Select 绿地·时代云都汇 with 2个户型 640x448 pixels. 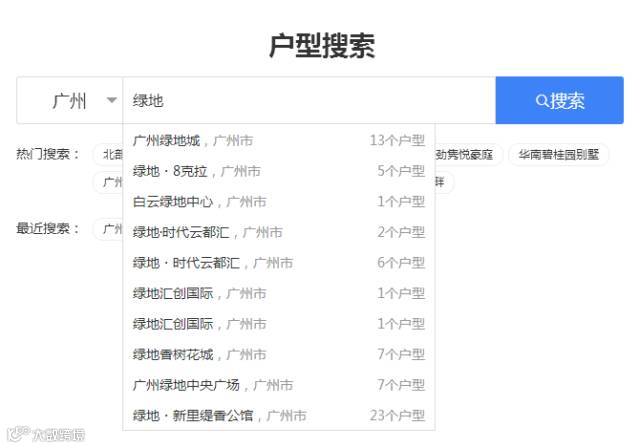[x=279, y=233]
